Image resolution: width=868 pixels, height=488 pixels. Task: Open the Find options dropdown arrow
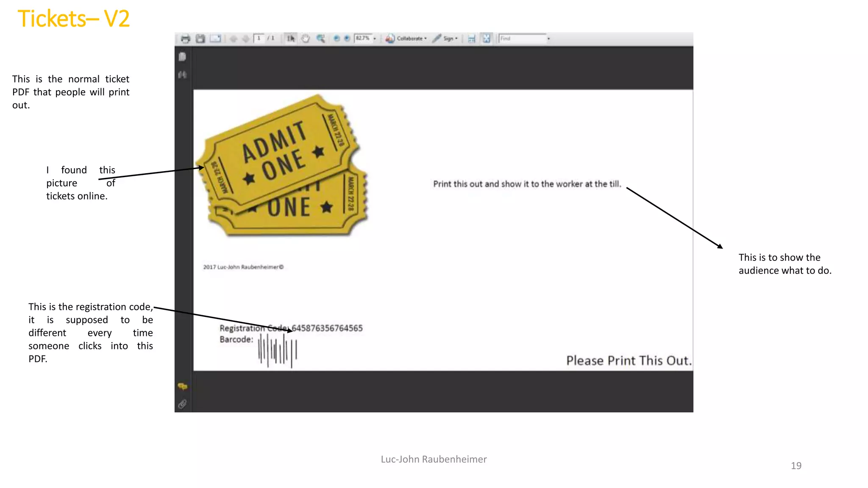548,39
